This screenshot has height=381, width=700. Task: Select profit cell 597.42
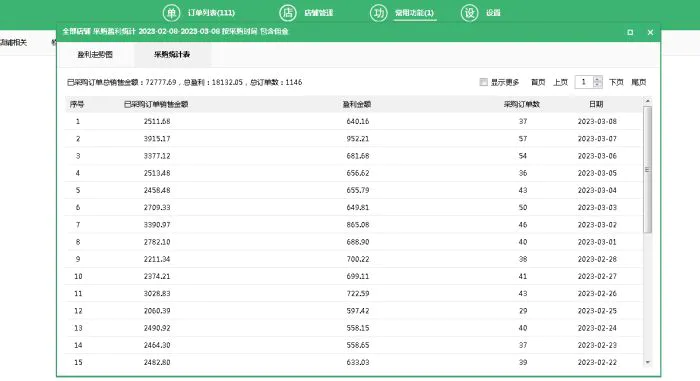pos(358,311)
